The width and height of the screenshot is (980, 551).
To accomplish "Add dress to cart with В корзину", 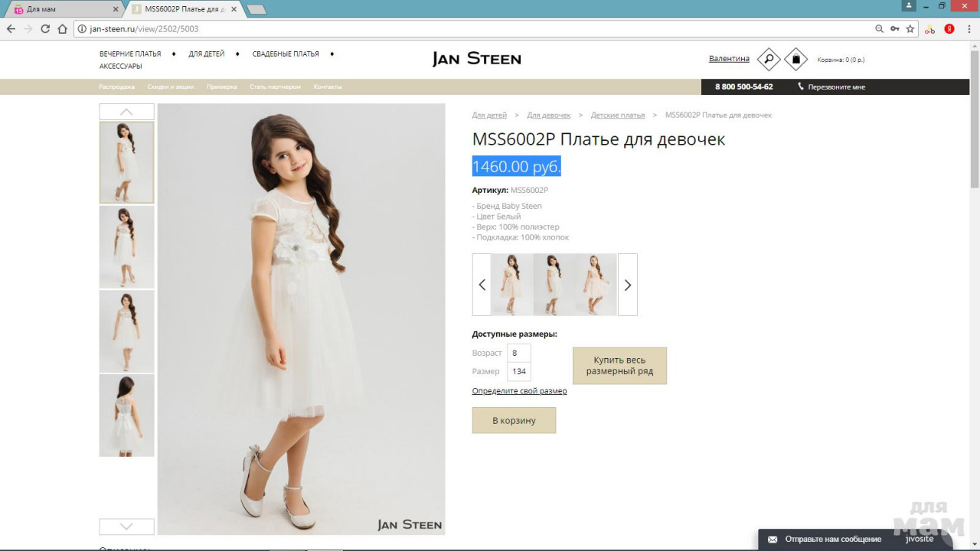I will coord(514,420).
